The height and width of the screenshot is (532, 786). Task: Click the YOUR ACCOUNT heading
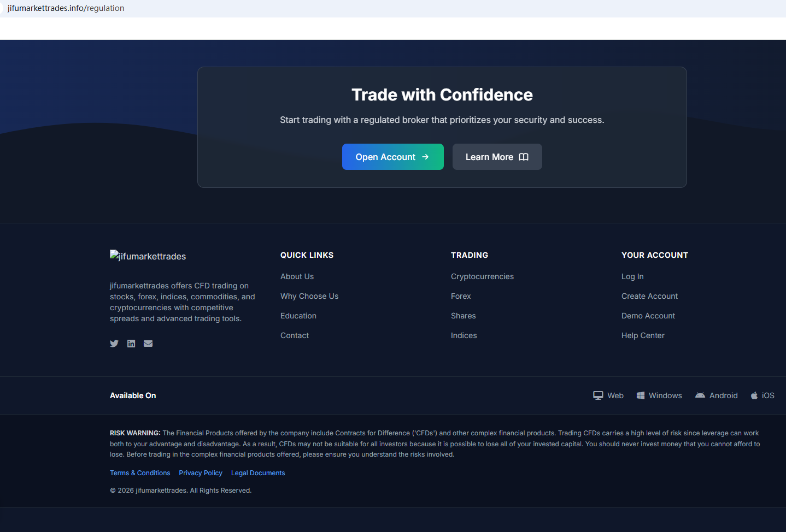point(655,255)
